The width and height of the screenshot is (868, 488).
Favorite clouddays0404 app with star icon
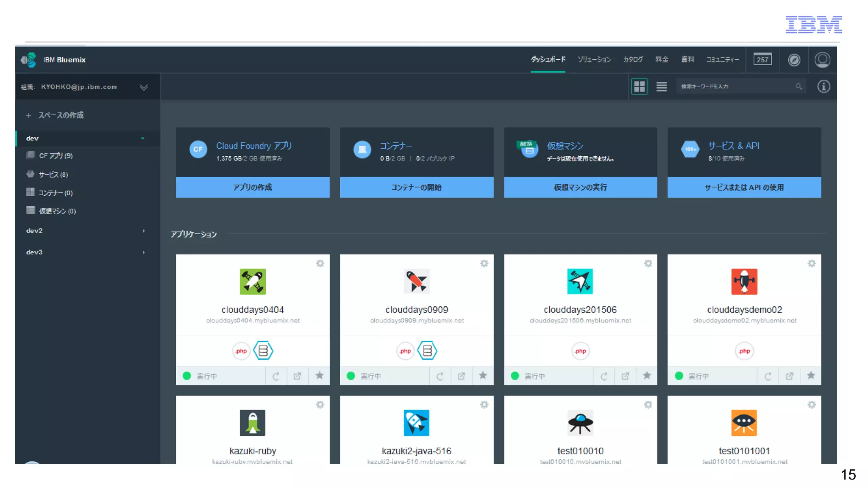pyautogui.click(x=319, y=375)
